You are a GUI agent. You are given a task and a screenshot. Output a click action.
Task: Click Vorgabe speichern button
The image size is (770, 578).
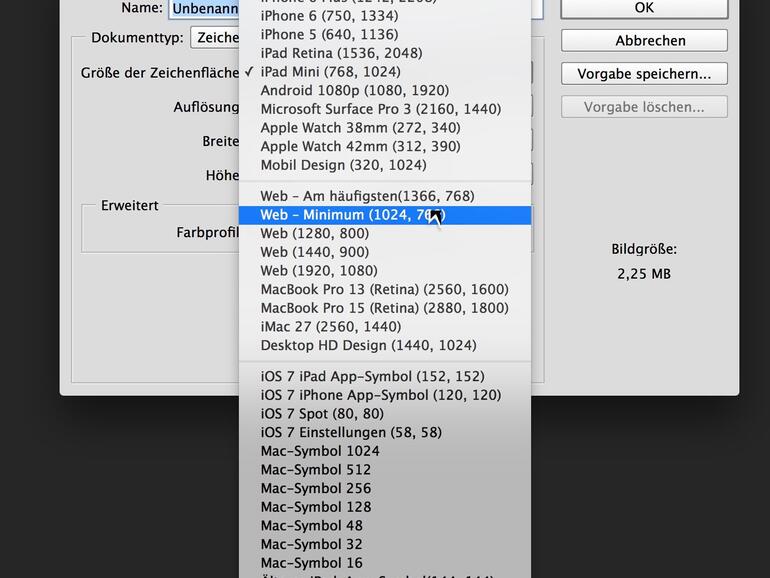644,74
